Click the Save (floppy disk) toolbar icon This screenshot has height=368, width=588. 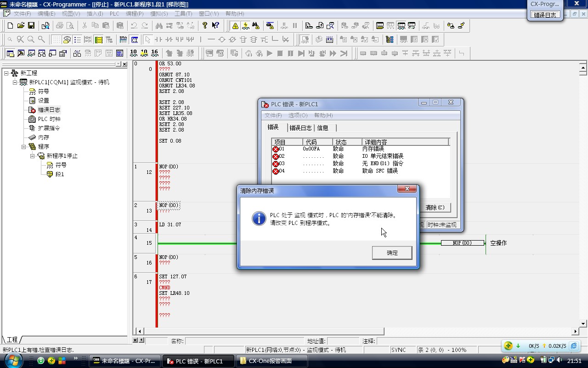tap(31, 26)
